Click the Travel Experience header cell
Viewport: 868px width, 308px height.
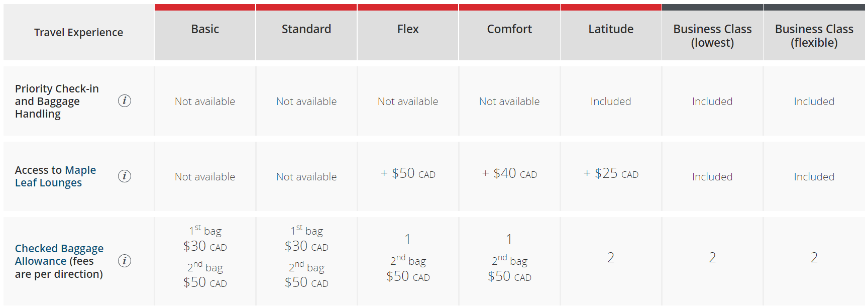(x=78, y=33)
